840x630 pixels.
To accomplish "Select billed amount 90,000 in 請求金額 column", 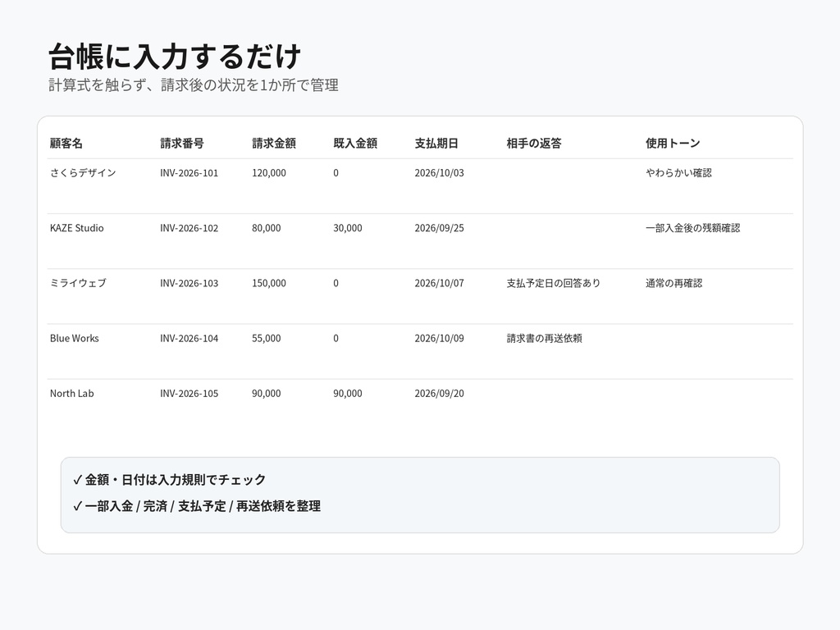I will click(x=267, y=394).
